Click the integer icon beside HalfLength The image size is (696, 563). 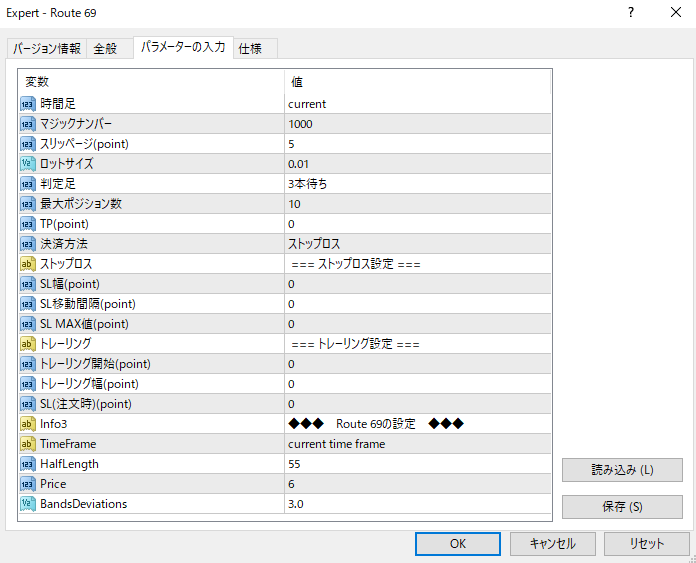pyautogui.click(x=28, y=464)
